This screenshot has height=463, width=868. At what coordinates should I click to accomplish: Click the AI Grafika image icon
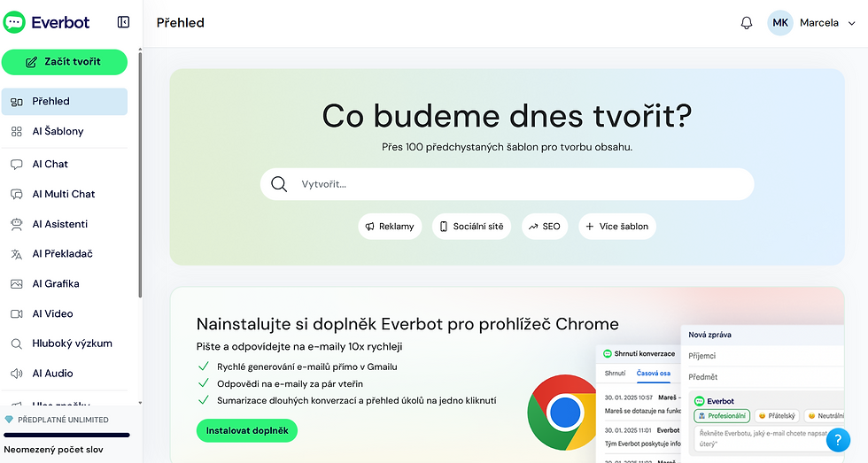click(x=17, y=284)
